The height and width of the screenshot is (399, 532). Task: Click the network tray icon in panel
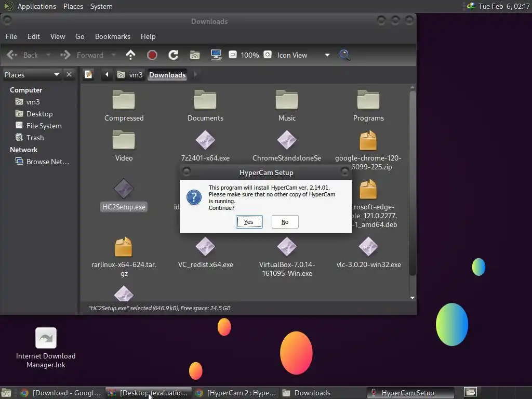coord(471,6)
